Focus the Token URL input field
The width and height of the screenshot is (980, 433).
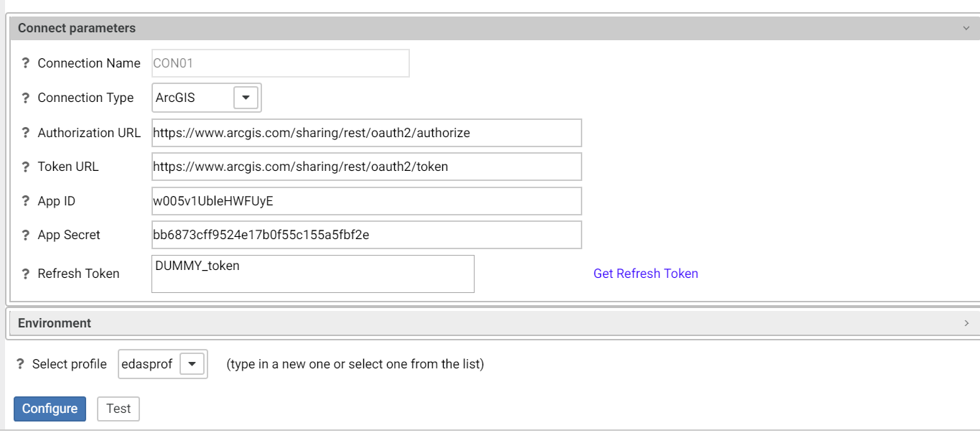366,167
